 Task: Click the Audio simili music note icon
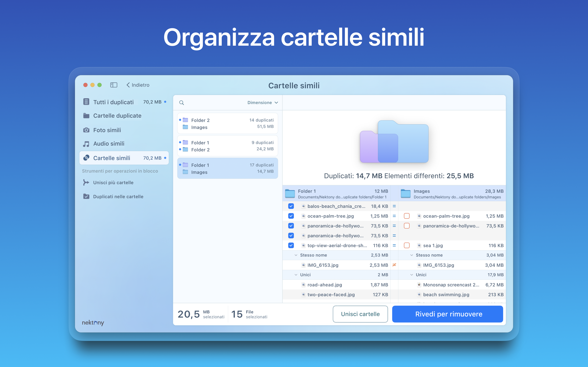click(86, 144)
